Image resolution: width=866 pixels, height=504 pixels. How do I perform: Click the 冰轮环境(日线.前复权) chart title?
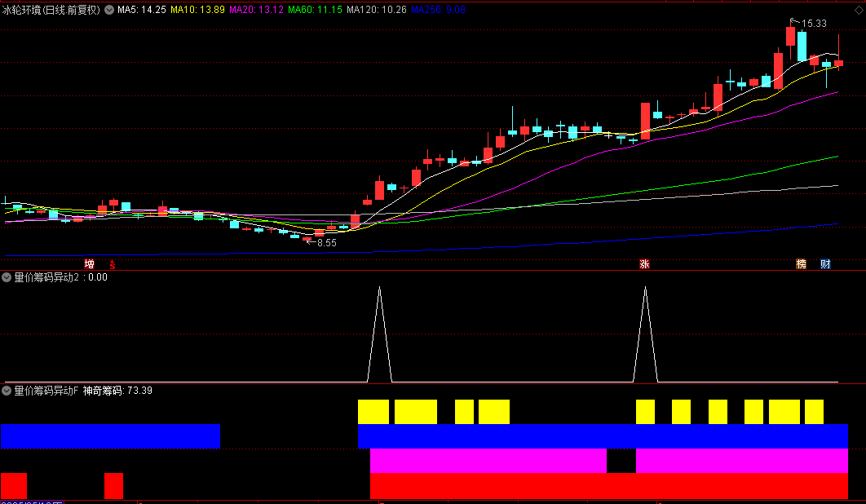51,10
